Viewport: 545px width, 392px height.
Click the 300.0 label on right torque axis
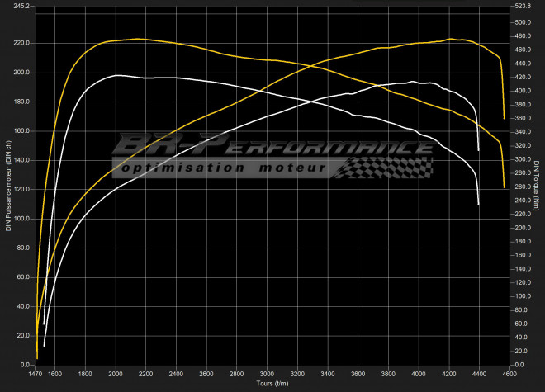coord(522,159)
